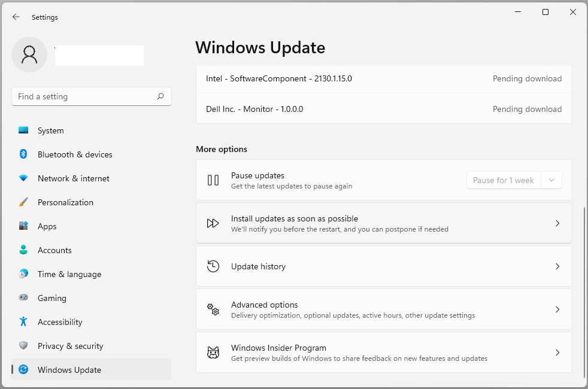Click the Bluetooth icon in the sidebar
This screenshot has height=389, width=588.
click(x=23, y=154)
